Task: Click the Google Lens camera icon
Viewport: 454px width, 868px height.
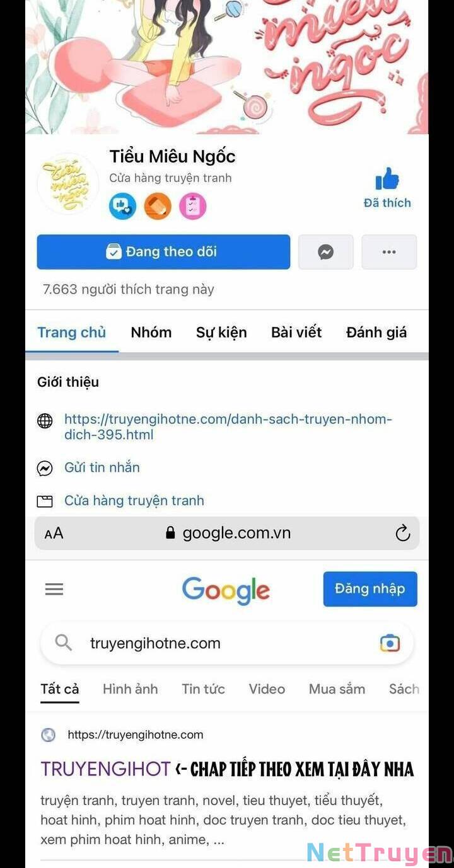Action: coord(390,643)
